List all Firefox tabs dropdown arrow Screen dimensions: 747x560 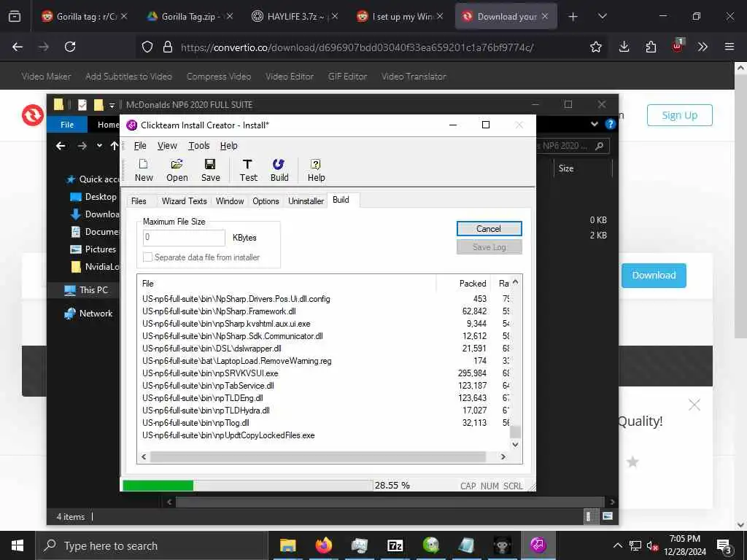(602, 17)
